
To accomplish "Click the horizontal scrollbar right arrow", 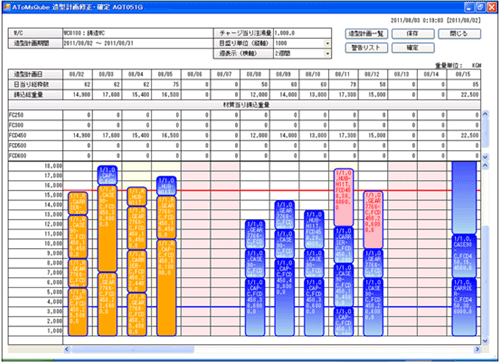I will (x=477, y=349).
